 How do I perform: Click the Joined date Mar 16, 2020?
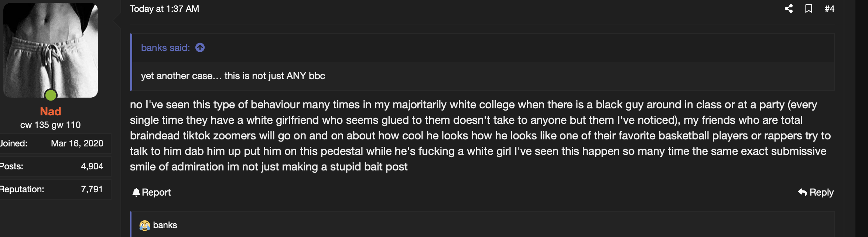77,143
